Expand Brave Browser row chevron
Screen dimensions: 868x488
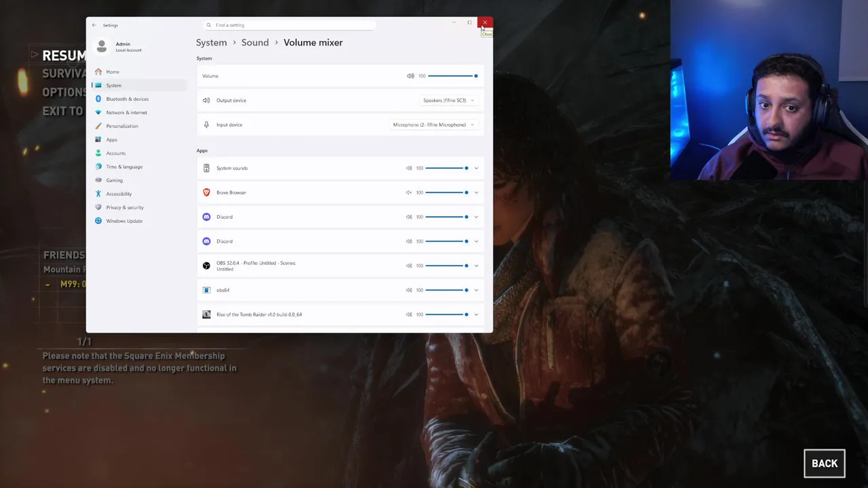coord(476,192)
